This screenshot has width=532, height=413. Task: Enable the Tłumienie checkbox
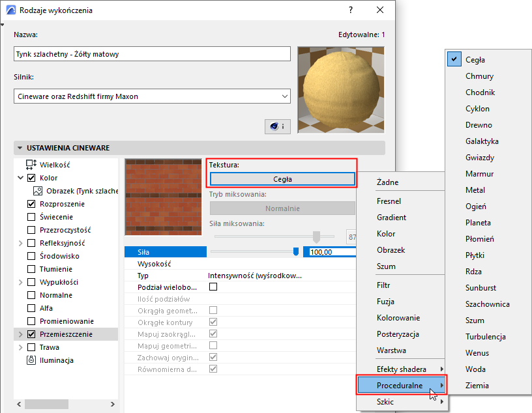[31, 269]
